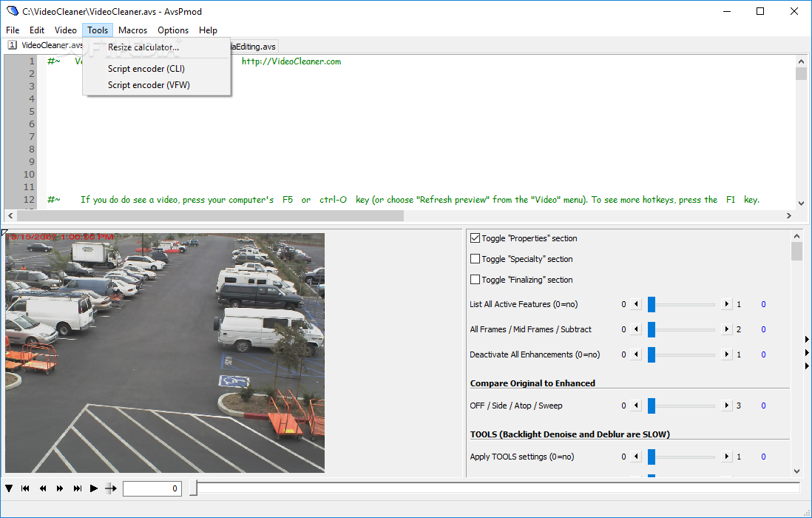Increase All Frames / Mid Frames / Subtract value
This screenshot has height=518, width=812.
(727, 329)
